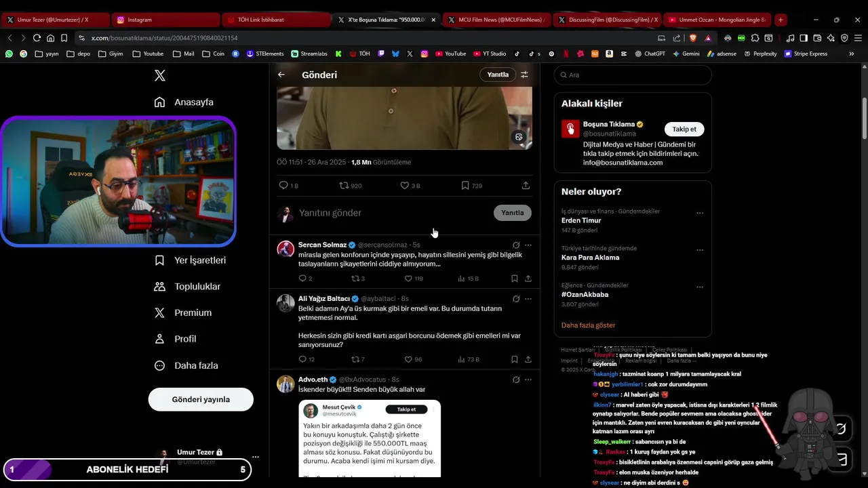Click the X logo in left sidebar
This screenshot has width=868, height=488.
pos(160,76)
